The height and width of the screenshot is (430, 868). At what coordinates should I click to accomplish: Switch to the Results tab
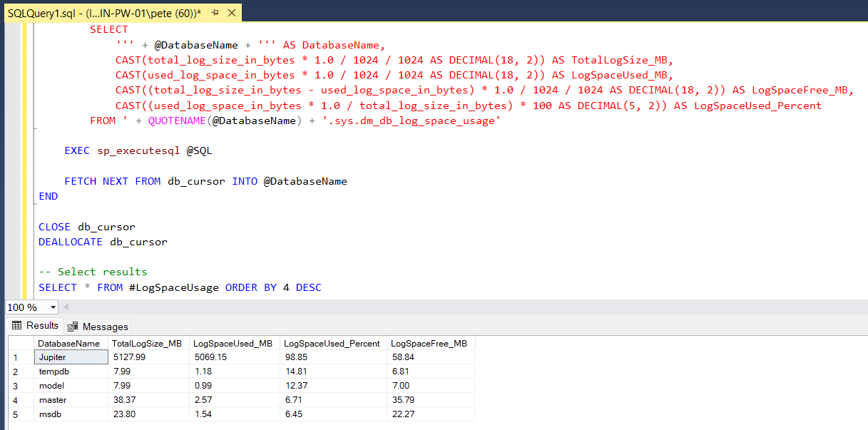pos(35,326)
